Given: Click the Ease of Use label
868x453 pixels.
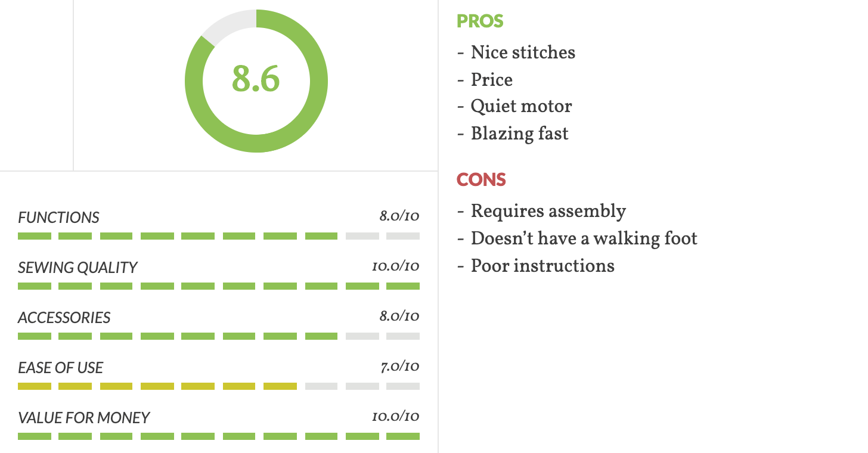Looking at the screenshot, I should tap(61, 368).
